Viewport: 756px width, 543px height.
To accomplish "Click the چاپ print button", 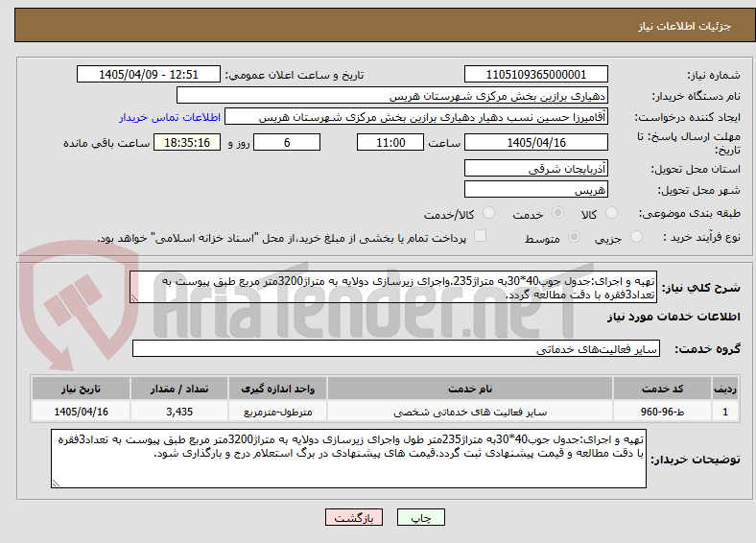I will pos(421,517).
